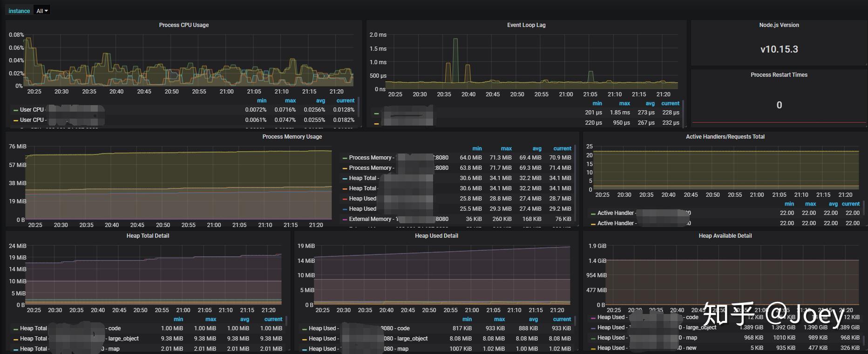868x354 pixels.
Task: Toggle the Heap Used code legend series
Action: (x=355, y=328)
